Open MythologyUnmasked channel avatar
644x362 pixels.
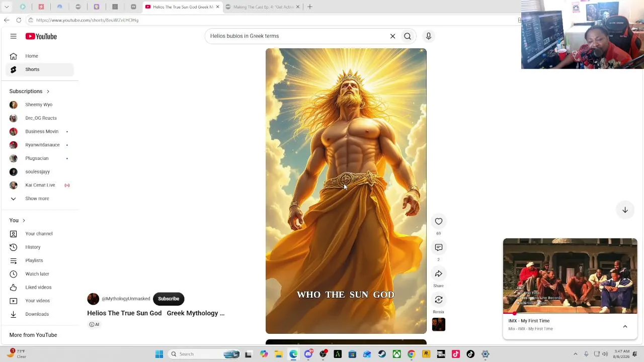coord(93,299)
